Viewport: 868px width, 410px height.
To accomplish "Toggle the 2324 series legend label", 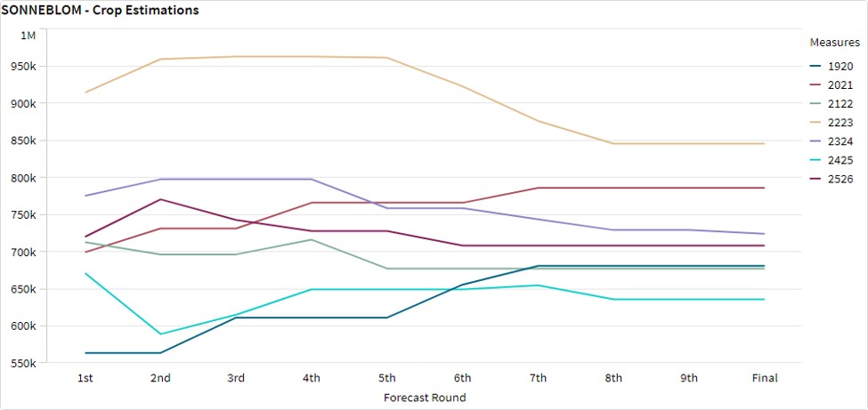I will point(841,141).
